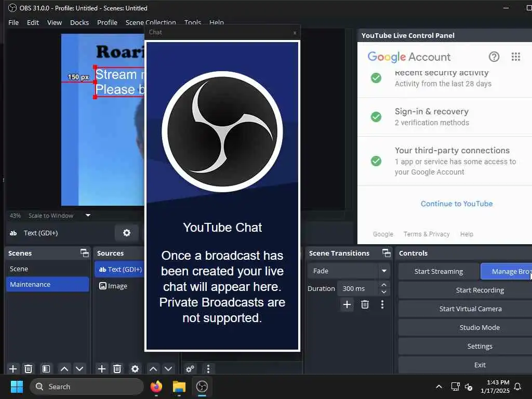Open transition properties three-dot menu
532x399 pixels.
(x=382, y=304)
